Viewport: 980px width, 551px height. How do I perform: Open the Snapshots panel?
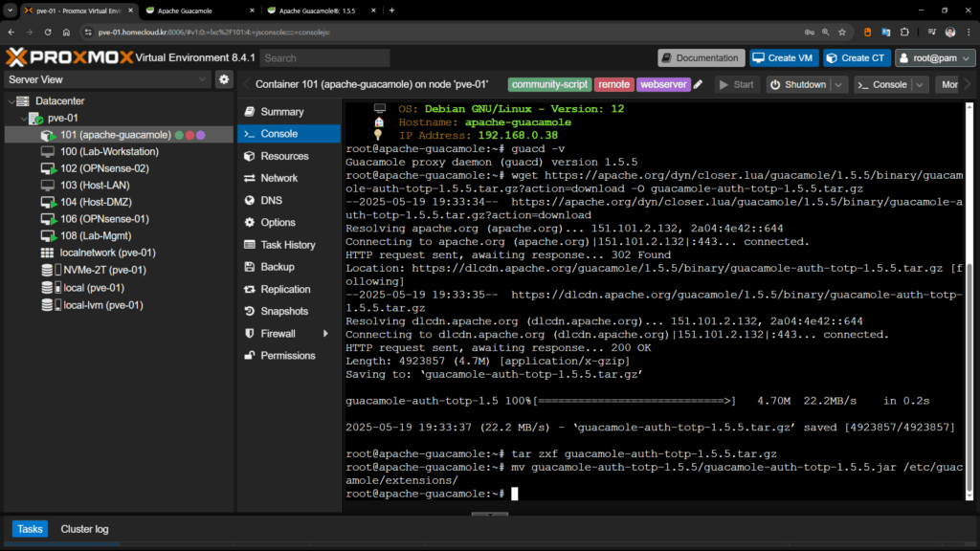283,311
